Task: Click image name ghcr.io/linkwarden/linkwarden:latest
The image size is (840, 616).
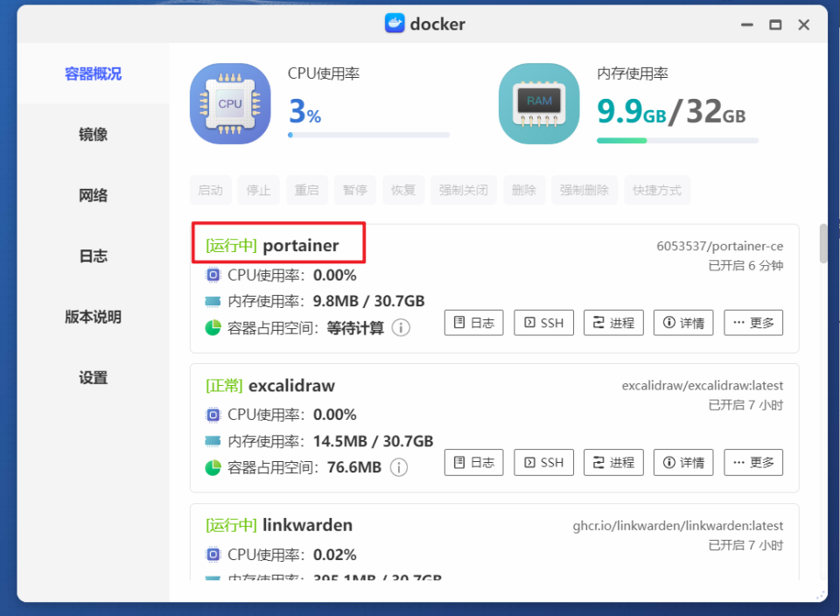Action: tap(677, 526)
